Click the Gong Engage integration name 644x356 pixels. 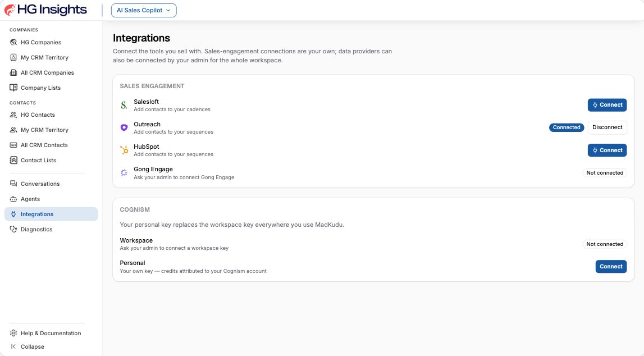click(x=153, y=169)
